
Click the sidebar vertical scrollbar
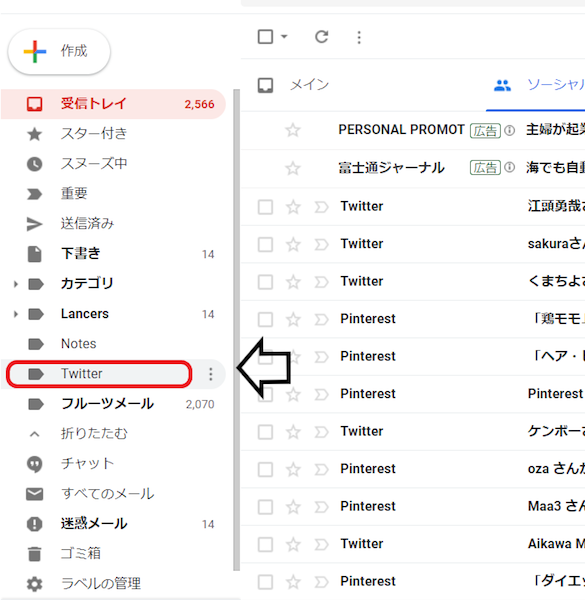point(236,330)
